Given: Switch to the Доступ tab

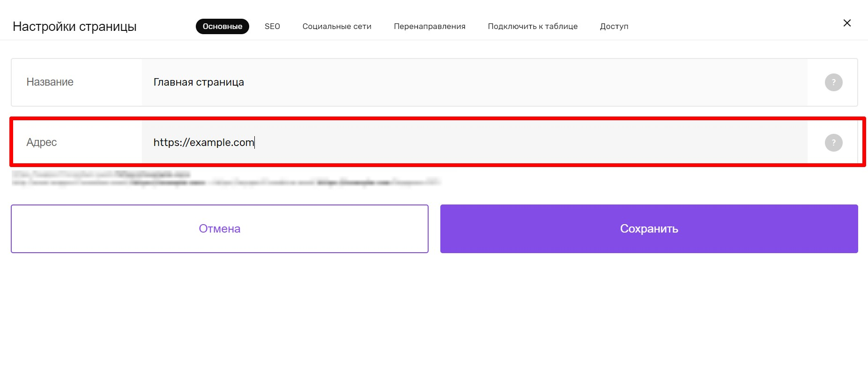Looking at the screenshot, I should pyautogui.click(x=614, y=26).
